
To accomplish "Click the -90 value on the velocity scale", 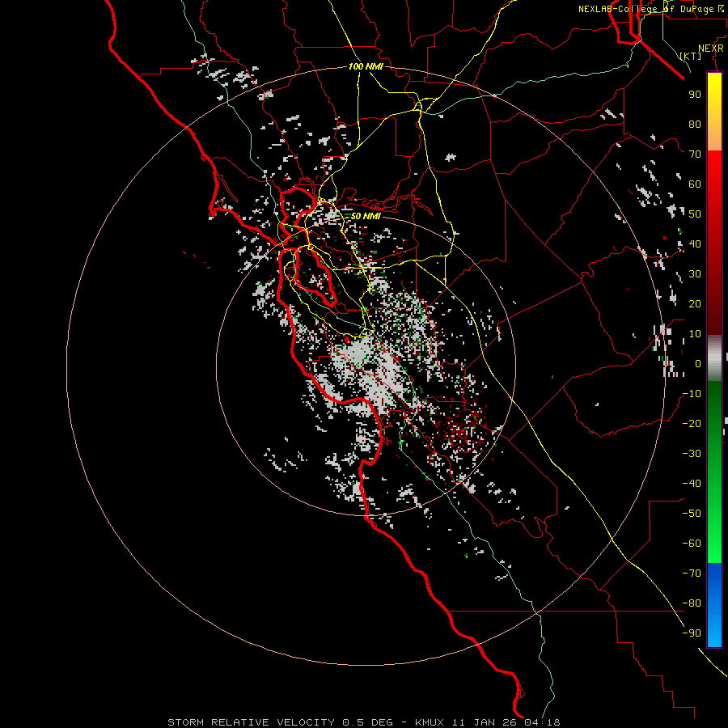I will tap(692, 633).
